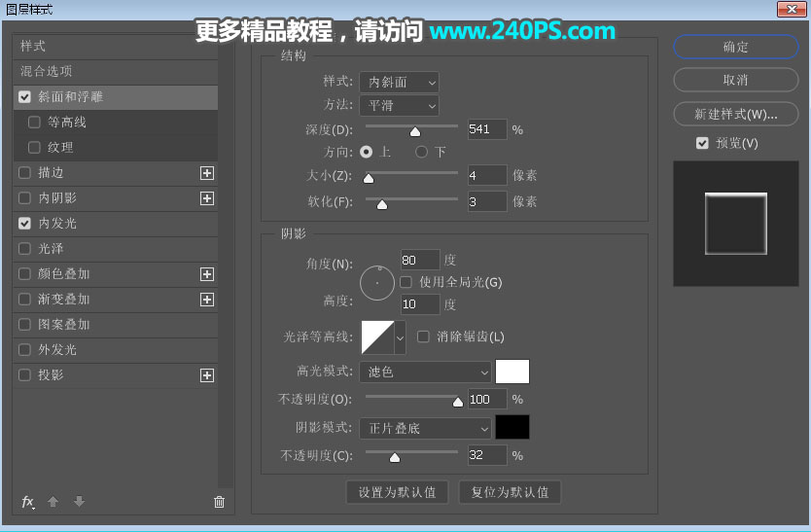Click altitude input field showing 10
Image resolution: width=811 pixels, height=532 pixels.
tap(420, 304)
